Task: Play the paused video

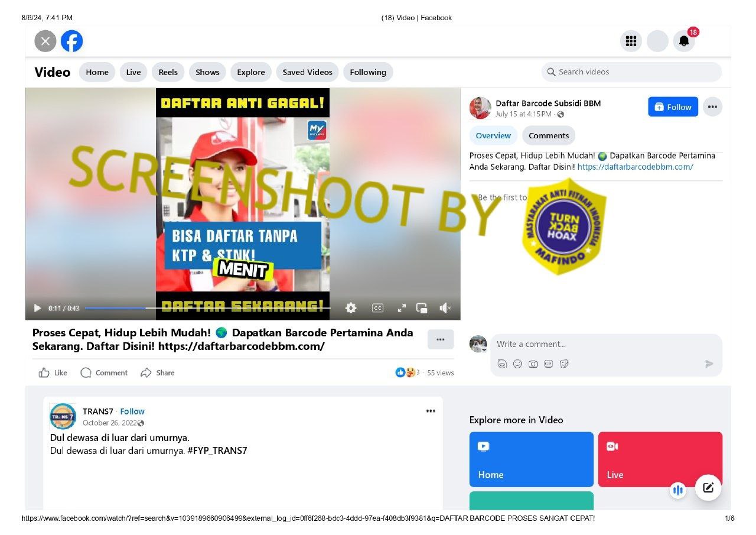Action: (37, 308)
